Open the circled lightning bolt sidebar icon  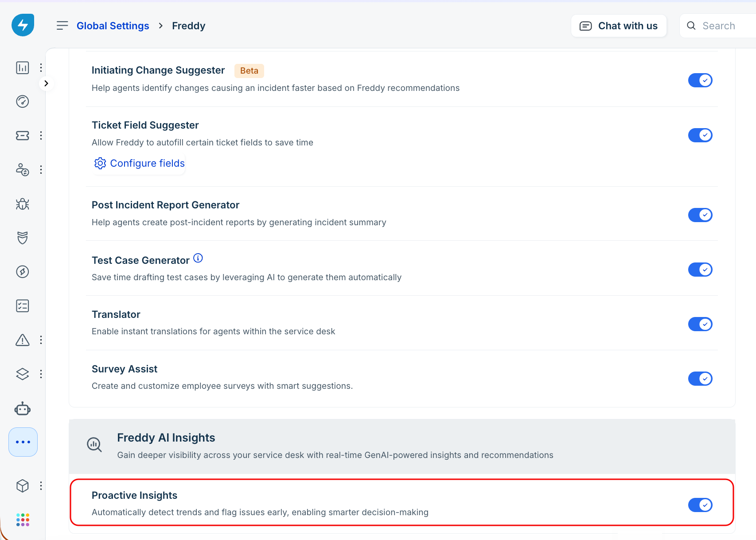(x=23, y=272)
